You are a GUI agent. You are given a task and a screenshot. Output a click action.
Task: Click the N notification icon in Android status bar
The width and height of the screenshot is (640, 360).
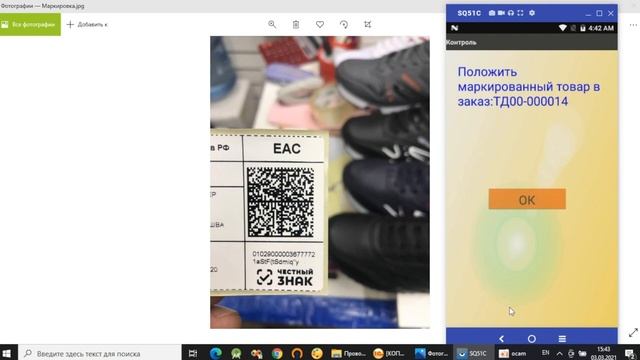tap(454, 28)
